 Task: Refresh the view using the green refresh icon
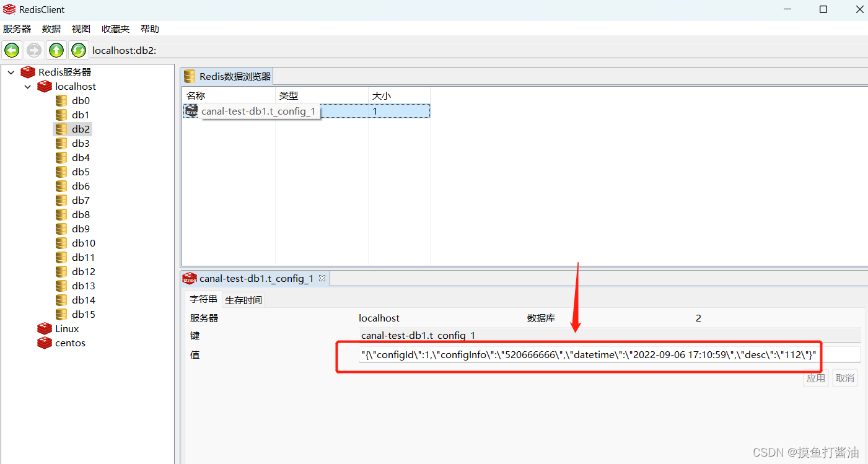coord(78,50)
